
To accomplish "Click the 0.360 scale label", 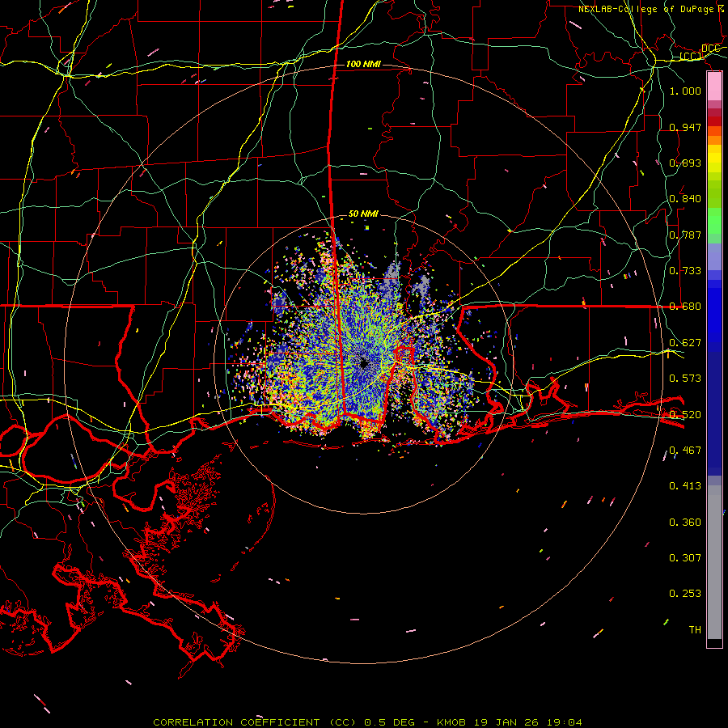I will click(685, 523).
